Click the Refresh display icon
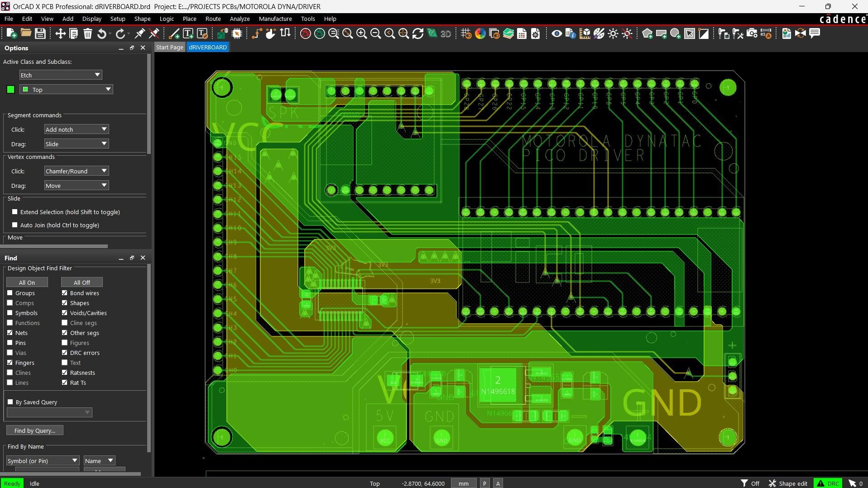 [418, 33]
